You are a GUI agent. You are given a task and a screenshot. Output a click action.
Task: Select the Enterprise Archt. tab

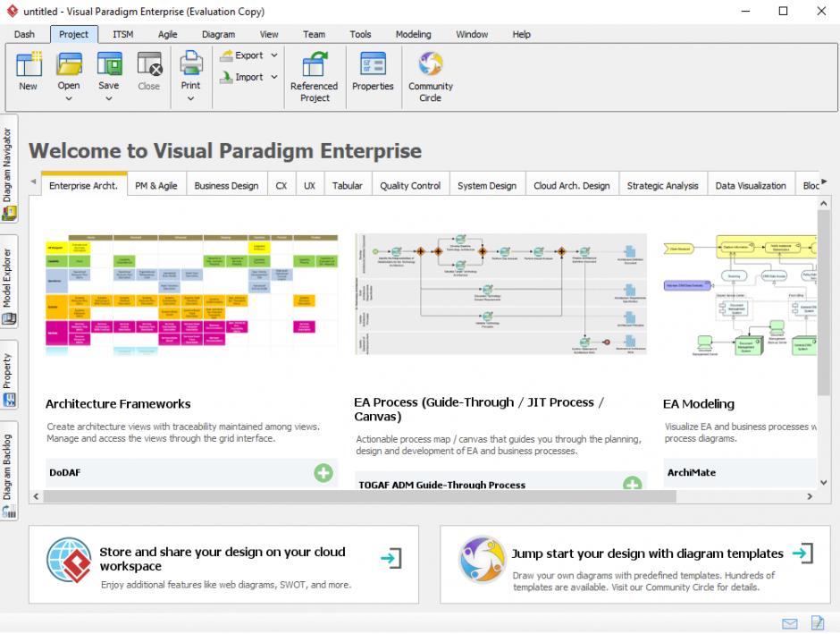84,185
